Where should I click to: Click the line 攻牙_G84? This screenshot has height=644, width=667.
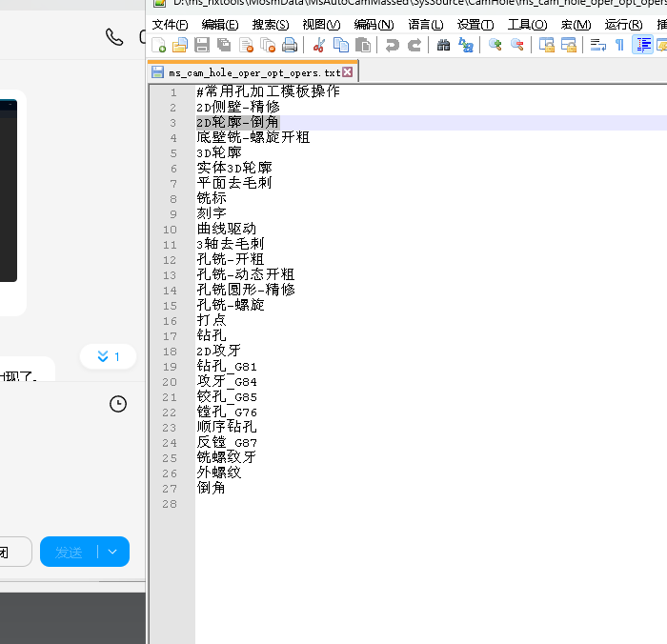pyautogui.click(x=227, y=382)
